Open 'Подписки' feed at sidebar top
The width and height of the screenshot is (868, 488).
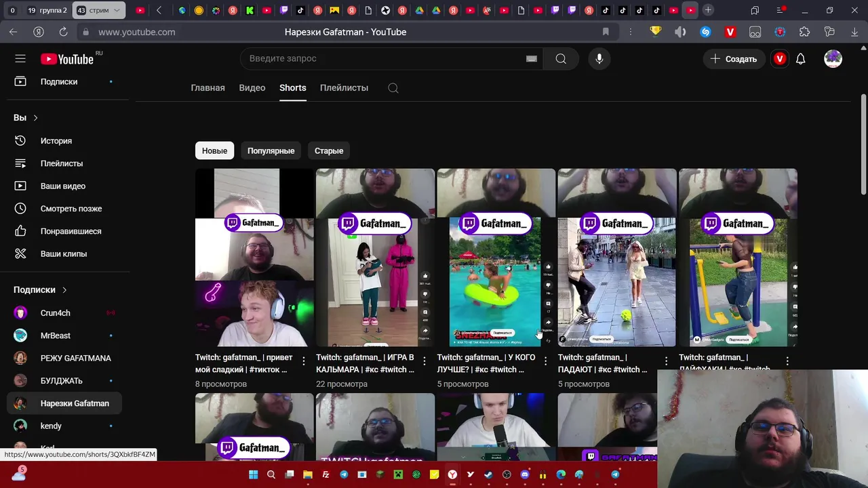(x=65, y=81)
